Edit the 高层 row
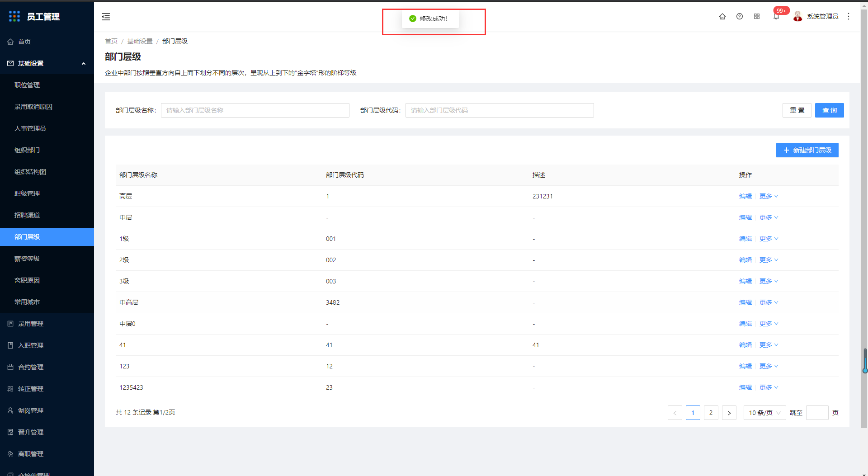This screenshot has width=868, height=476. tap(745, 196)
